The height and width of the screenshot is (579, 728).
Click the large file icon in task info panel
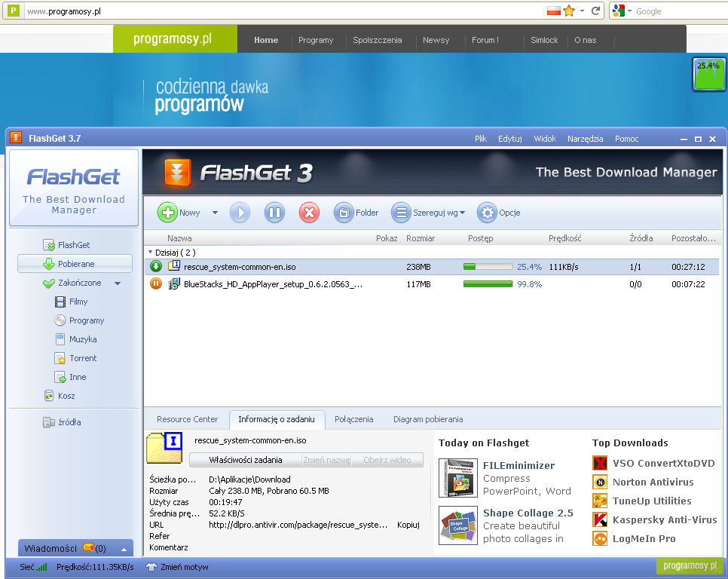(x=164, y=448)
